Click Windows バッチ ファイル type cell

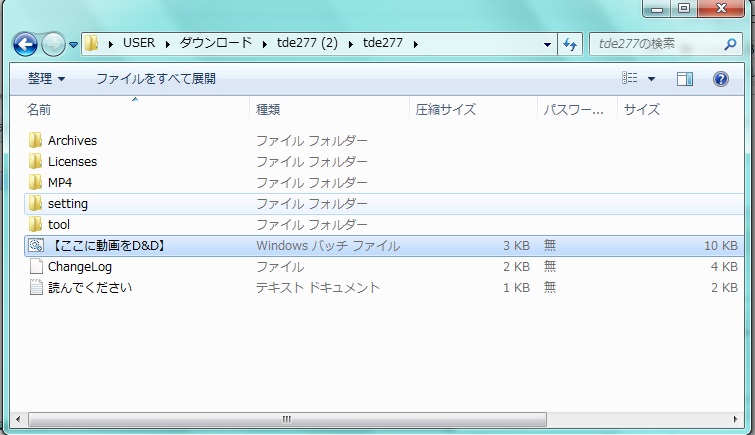(328, 246)
